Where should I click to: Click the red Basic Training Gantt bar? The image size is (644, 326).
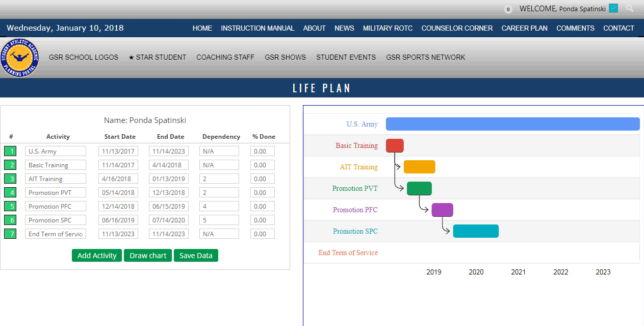(x=395, y=145)
